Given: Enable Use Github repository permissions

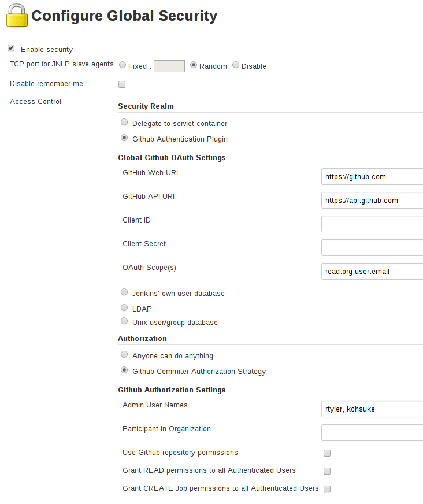Looking at the screenshot, I should point(327,453).
